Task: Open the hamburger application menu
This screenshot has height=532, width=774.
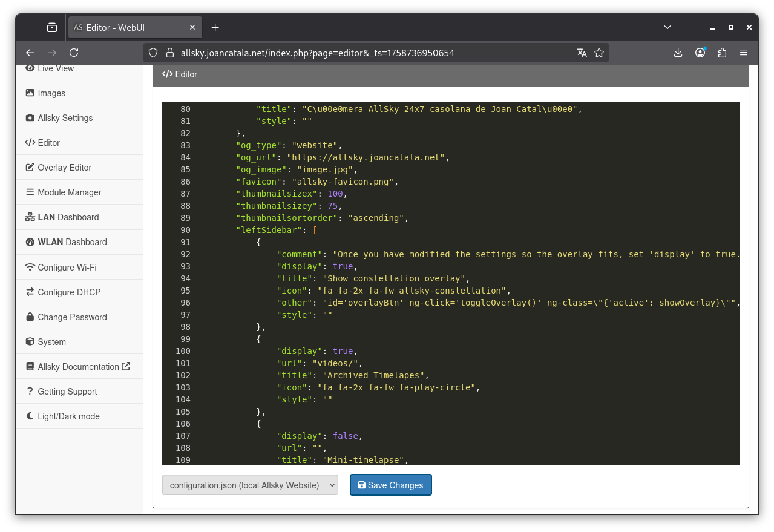Action: point(744,53)
